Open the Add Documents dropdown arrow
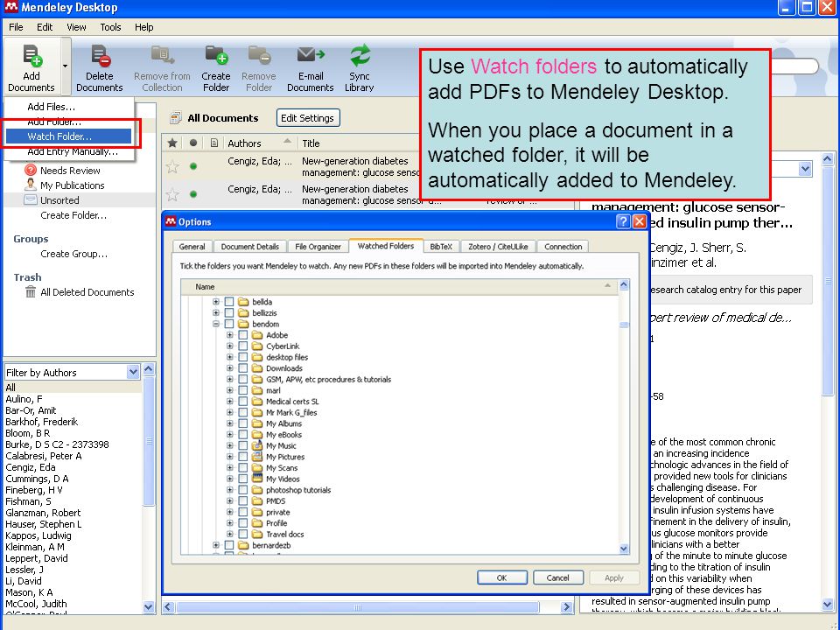Screen dimensions: 840x630 coord(66,66)
